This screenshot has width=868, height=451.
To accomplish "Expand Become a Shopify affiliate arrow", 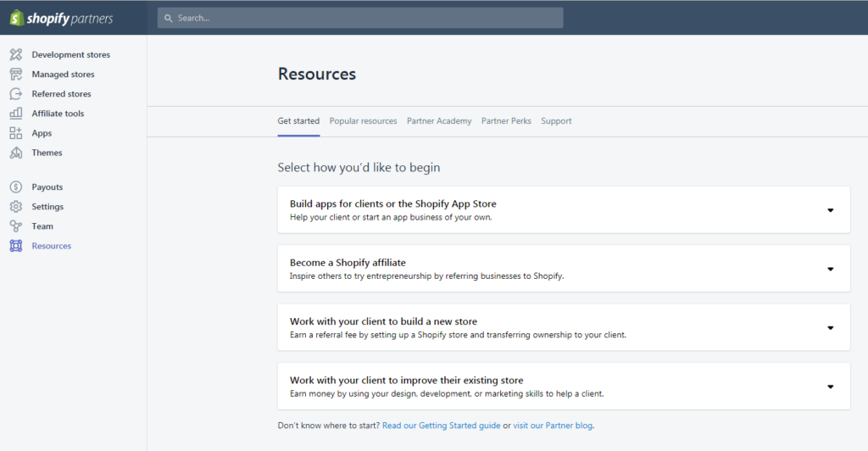I will (x=831, y=269).
